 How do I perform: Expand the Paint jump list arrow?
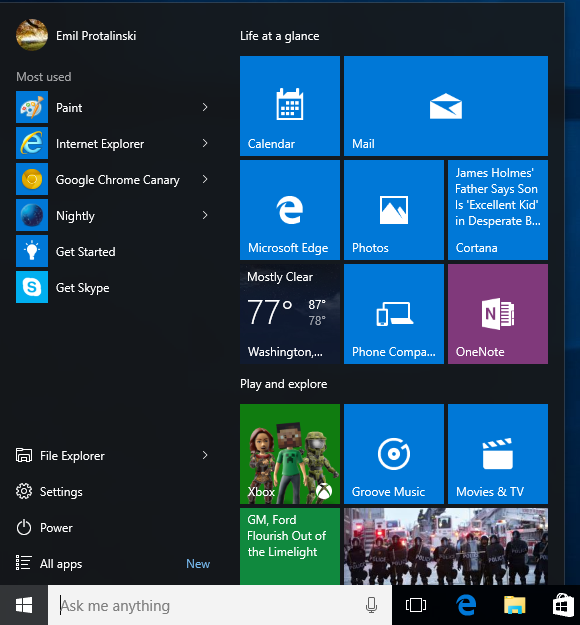205,107
